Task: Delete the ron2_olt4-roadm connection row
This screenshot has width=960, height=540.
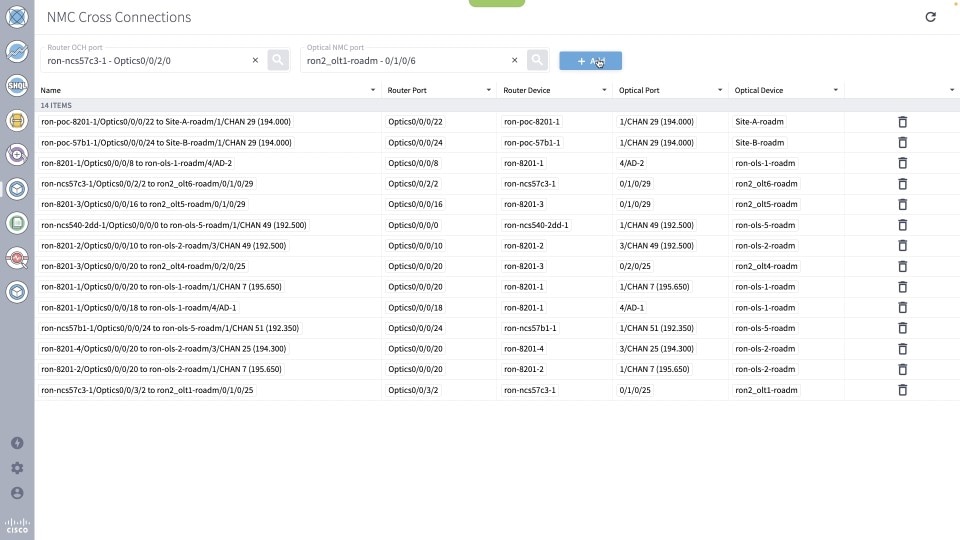Action: (x=902, y=266)
